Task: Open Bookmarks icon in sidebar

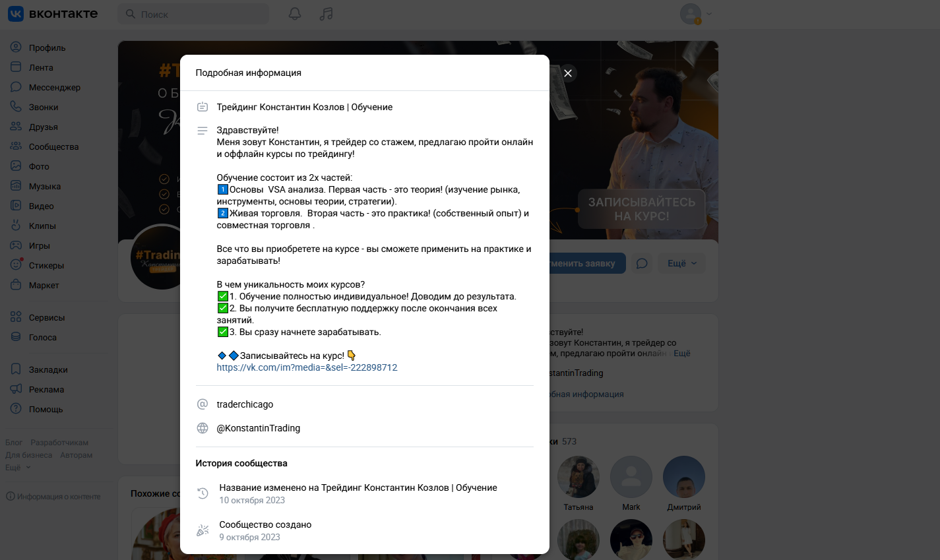Action: coord(16,369)
